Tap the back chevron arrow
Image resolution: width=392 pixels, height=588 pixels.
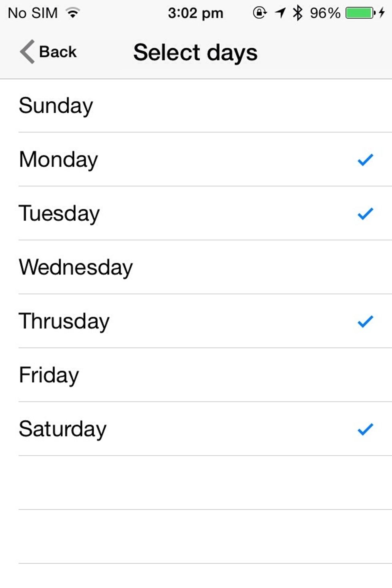click(27, 52)
